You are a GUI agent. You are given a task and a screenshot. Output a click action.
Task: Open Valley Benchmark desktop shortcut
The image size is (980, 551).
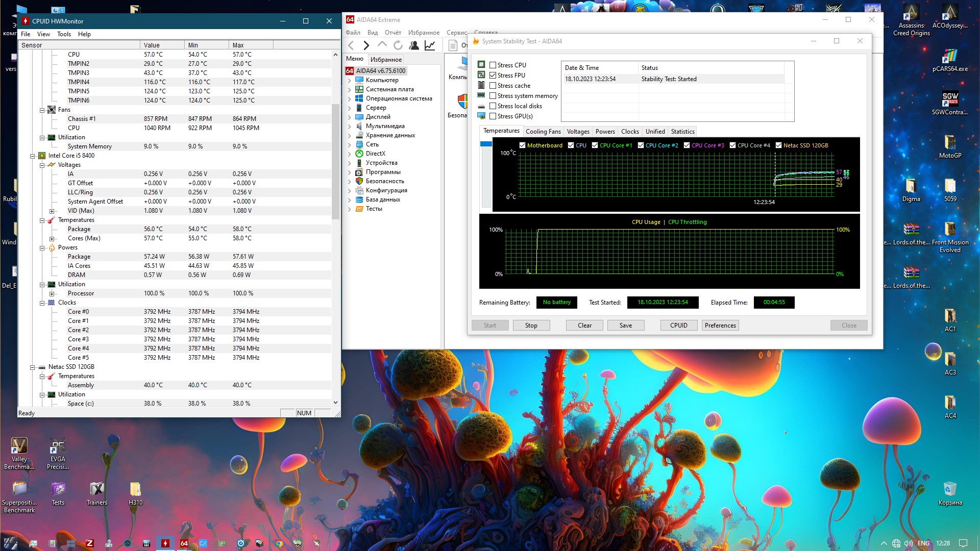(x=19, y=446)
